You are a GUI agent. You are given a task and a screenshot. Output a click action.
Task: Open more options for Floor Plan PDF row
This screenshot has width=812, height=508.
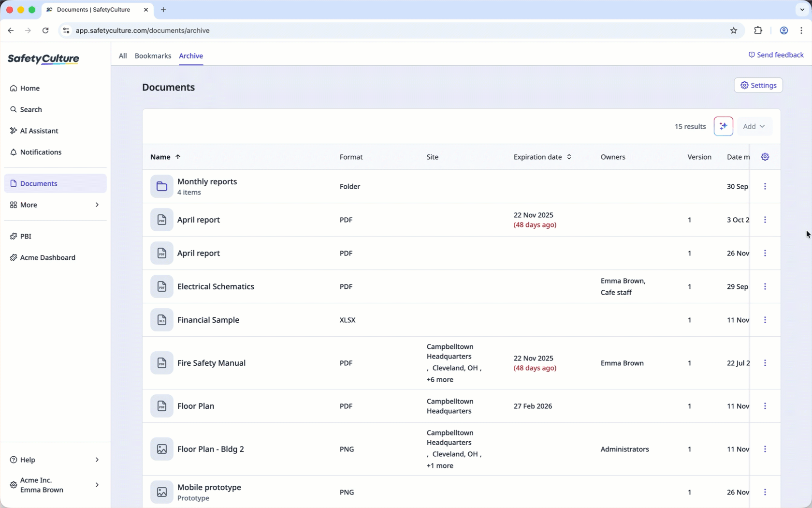[x=765, y=406]
